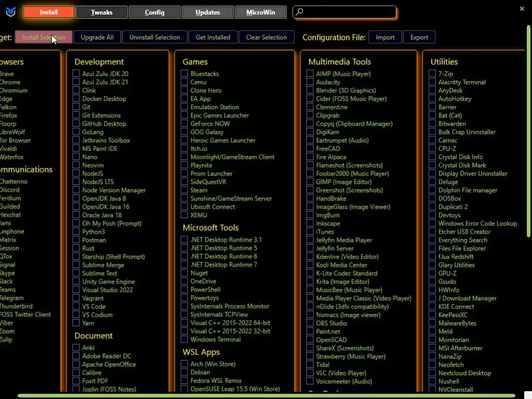Check the Calibre checkbox
Screen dimensions: 532x399
[76, 373]
